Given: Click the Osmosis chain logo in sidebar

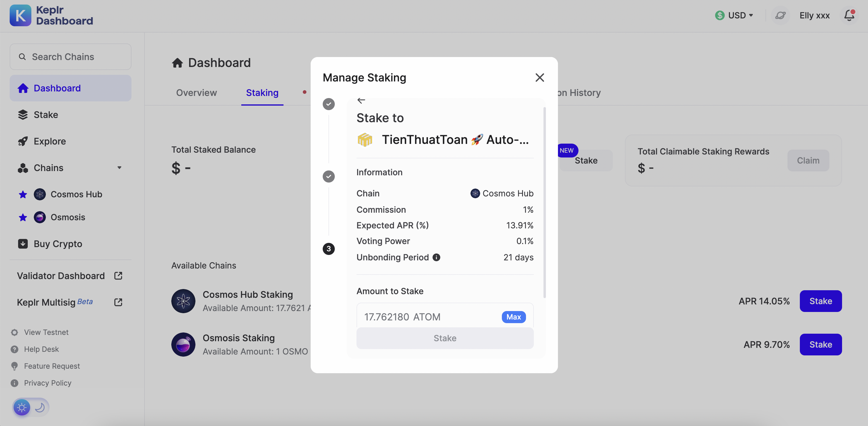Looking at the screenshot, I should 40,218.
